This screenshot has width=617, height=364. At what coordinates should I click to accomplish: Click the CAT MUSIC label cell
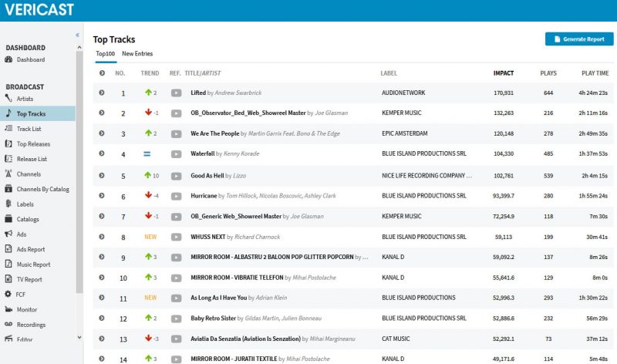click(396, 339)
